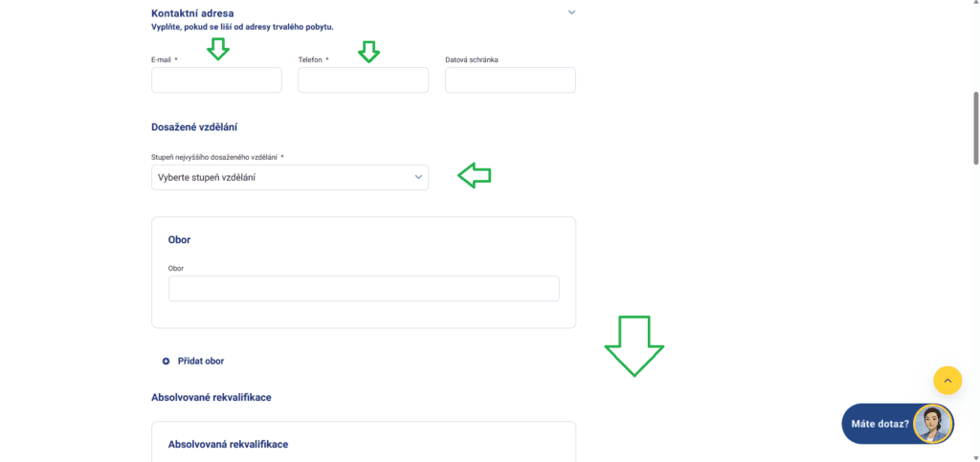This screenshot has height=462, width=980.
Task: Open the Máte dotaz? chat button
Action: 898,424
